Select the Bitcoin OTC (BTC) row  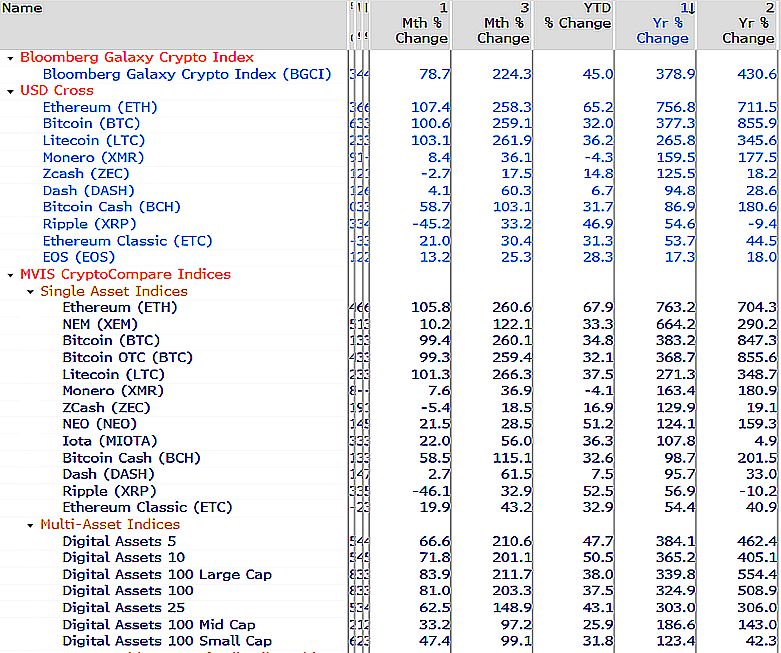pyautogui.click(x=128, y=358)
